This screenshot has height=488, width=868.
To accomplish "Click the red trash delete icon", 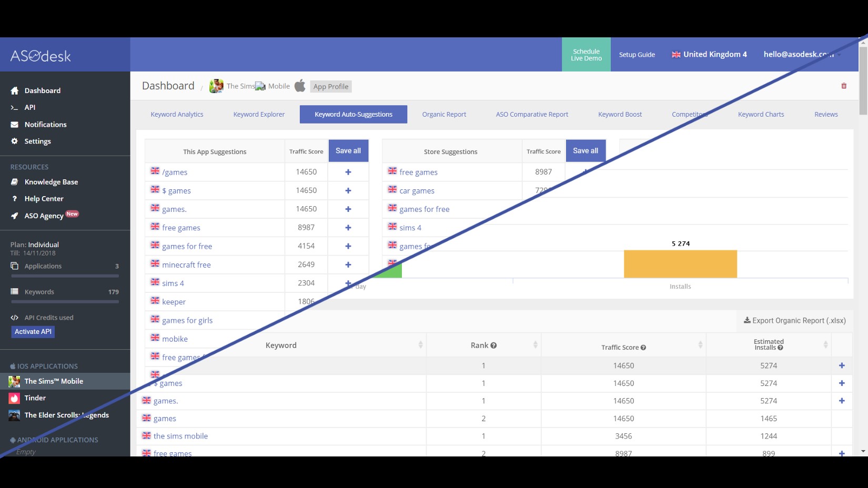I will pos(844,86).
